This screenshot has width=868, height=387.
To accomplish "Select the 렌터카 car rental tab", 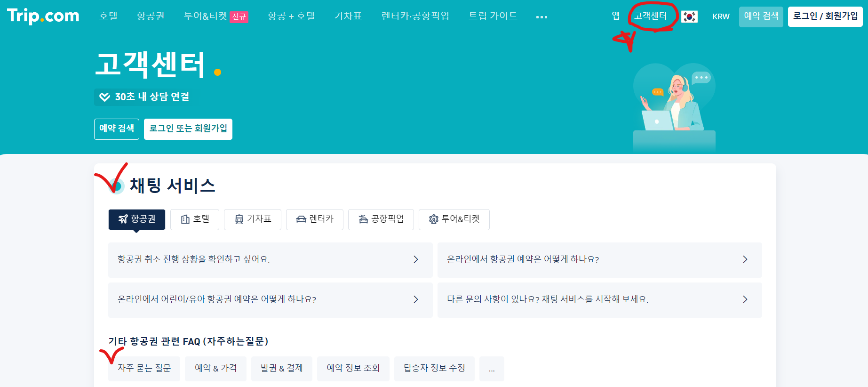I will 315,219.
